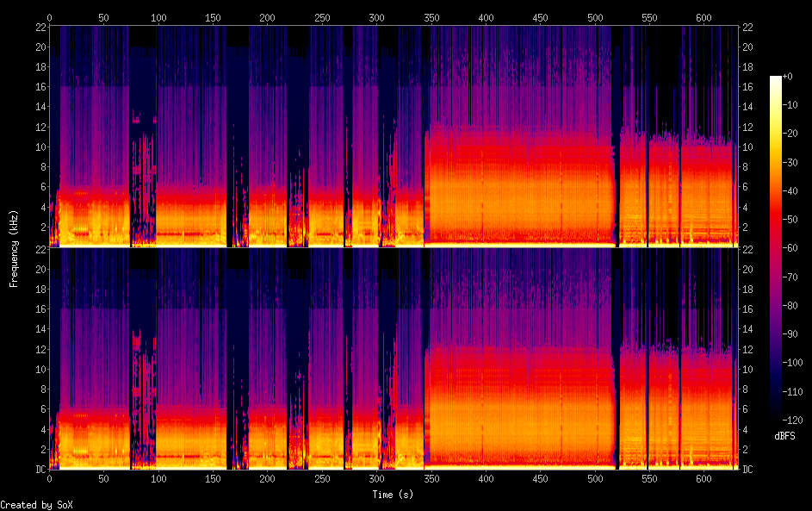This screenshot has height=511, width=812.
Task: Click the 16 kHz label left of upper channel
Action: 40,87
